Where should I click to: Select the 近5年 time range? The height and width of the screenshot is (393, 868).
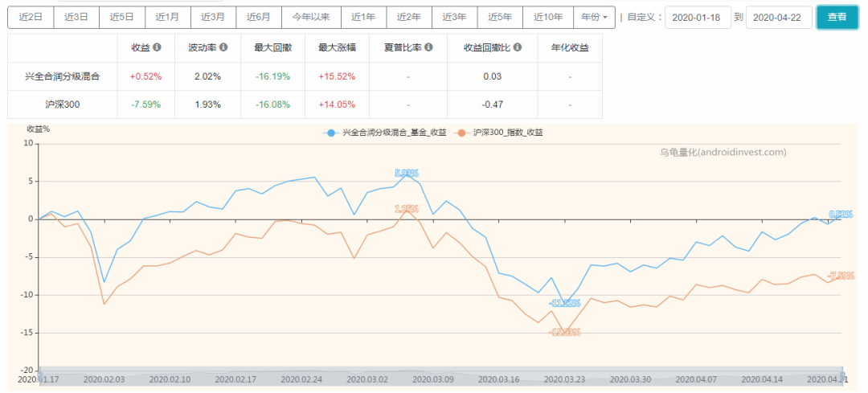(501, 17)
